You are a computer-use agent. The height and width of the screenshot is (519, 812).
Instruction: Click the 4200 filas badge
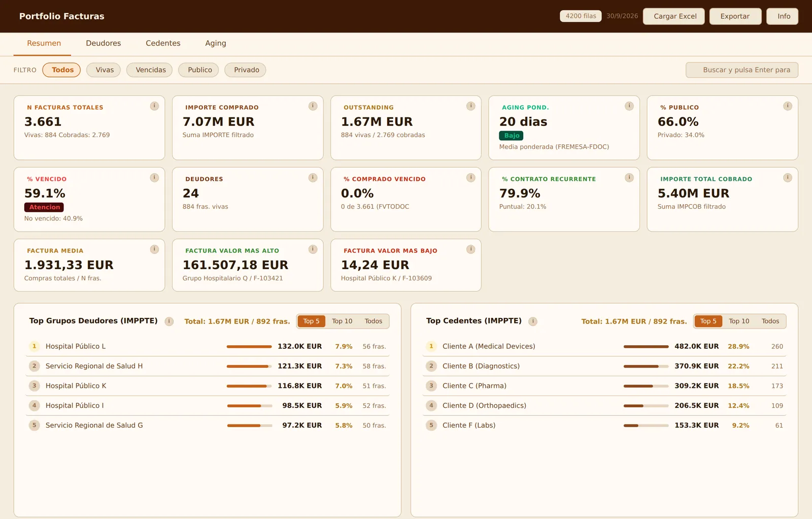tap(581, 16)
